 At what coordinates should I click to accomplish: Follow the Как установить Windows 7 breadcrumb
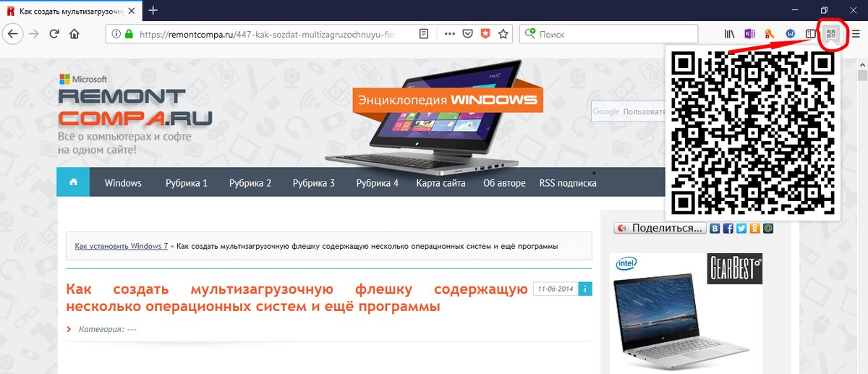click(122, 247)
